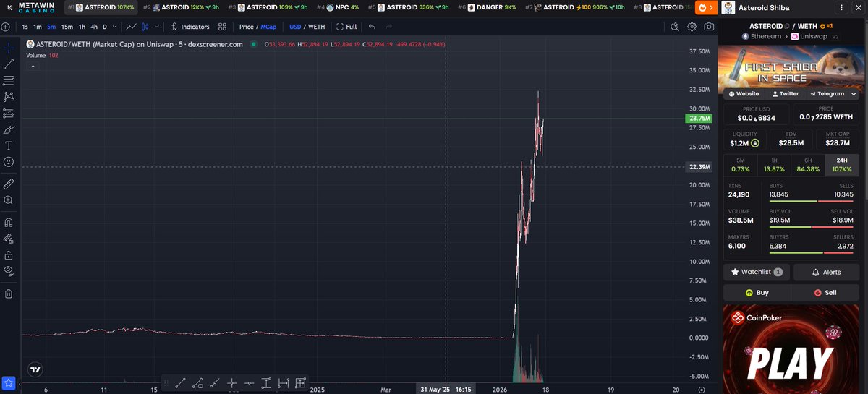Click the undo arrow
The width and height of the screenshot is (868, 394).
(372, 27)
